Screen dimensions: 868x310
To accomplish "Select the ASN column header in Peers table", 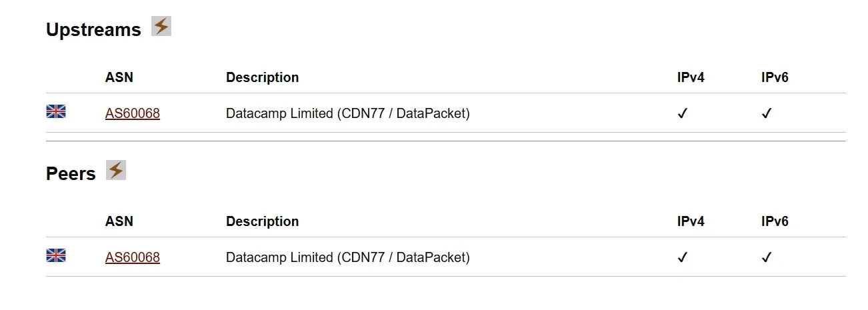I will click(x=119, y=221).
